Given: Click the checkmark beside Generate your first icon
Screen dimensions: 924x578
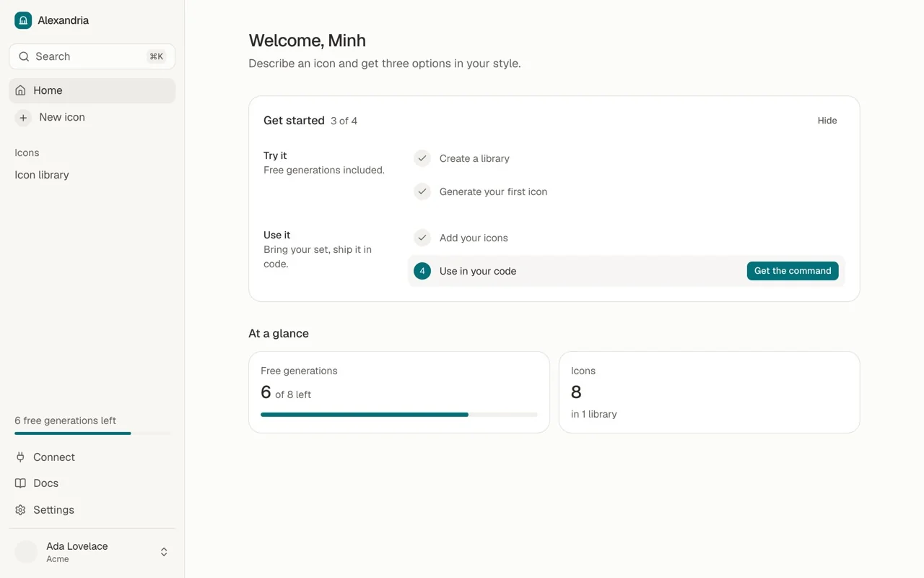Looking at the screenshot, I should tap(422, 191).
